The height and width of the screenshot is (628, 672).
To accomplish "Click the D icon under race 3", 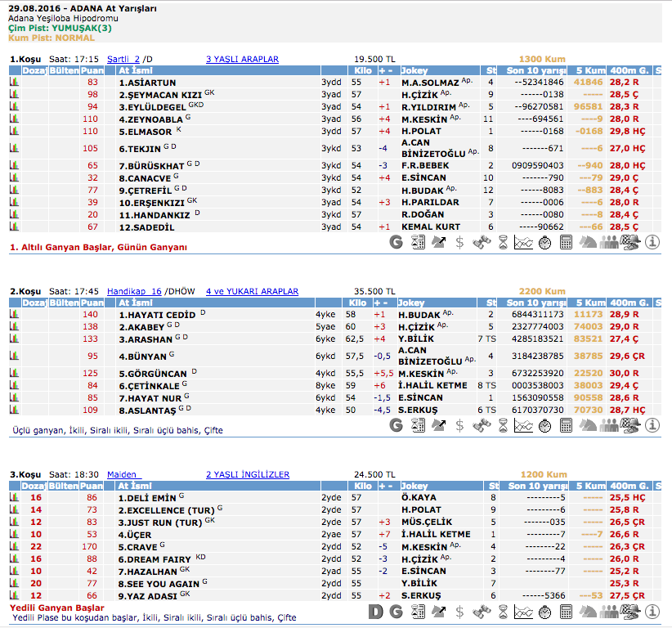I will (375, 611).
